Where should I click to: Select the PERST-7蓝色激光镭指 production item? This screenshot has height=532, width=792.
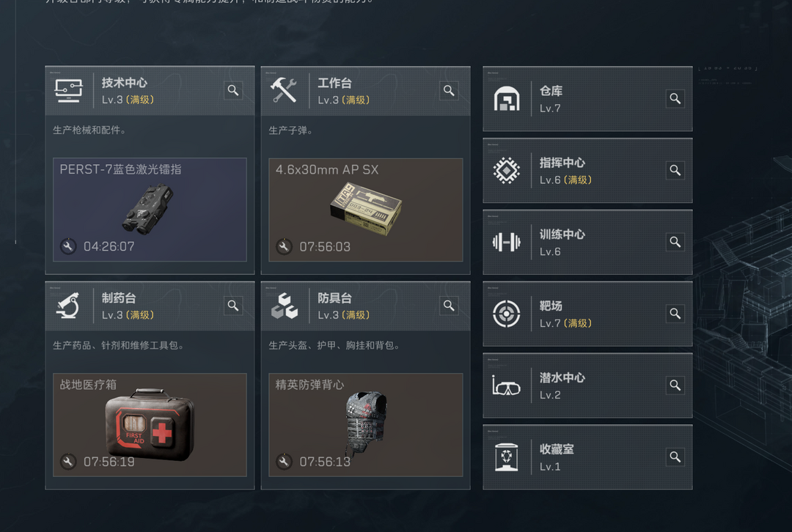point(150,210)
